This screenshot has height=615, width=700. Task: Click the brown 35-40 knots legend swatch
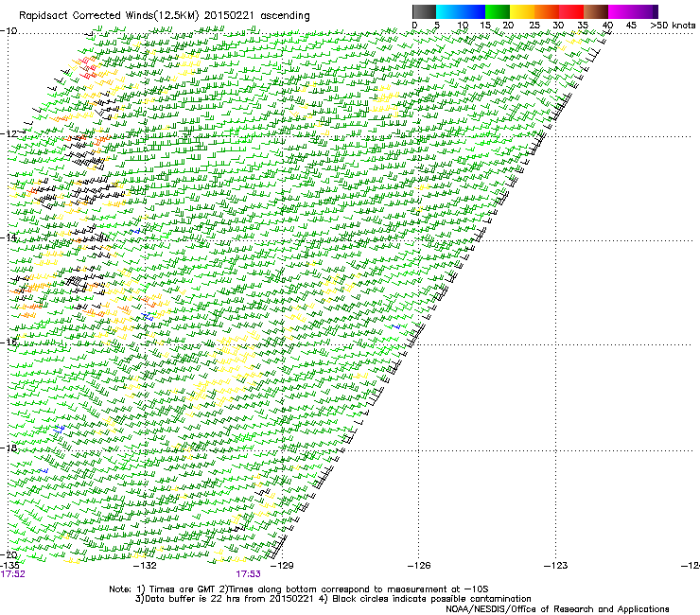(596, 11)
